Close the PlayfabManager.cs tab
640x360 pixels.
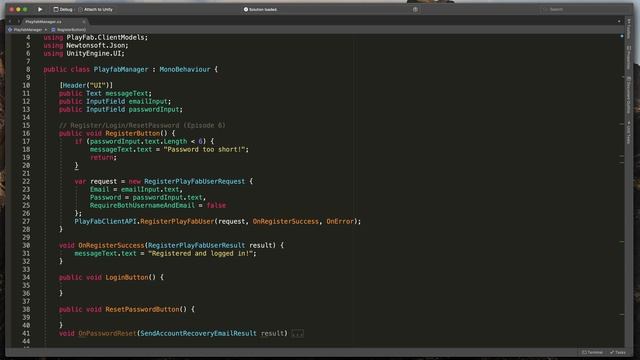tap(84, 22)
